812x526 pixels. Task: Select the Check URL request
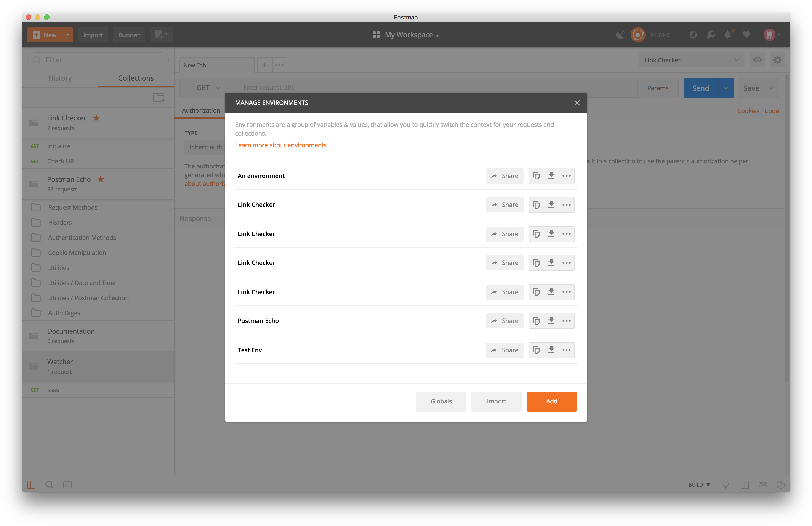pos(98,161)
